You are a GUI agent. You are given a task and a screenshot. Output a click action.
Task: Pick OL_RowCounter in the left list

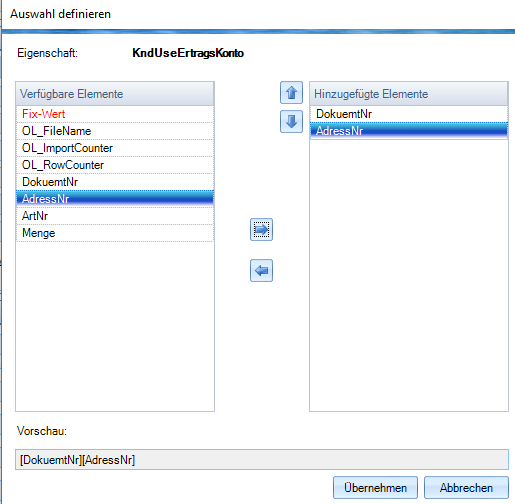(x=115, y=165)
